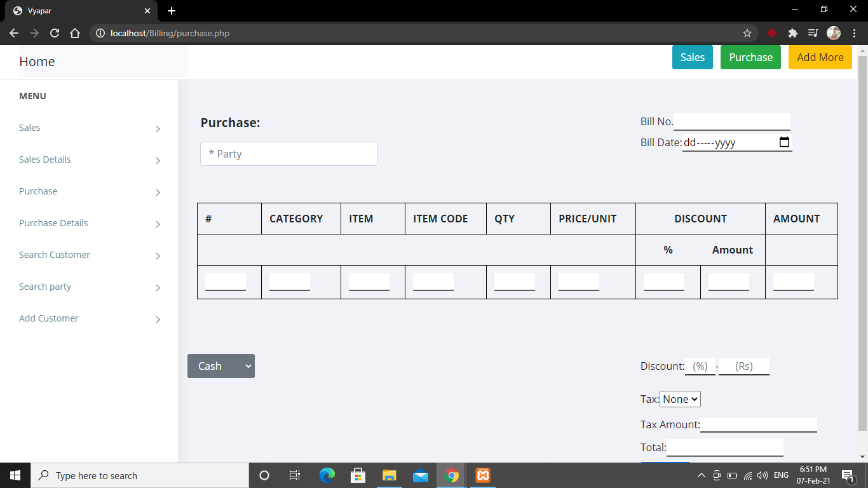Viewport: 868px width, 488px height.
Task: Click the Bill No. input field
Action: (x=732, y=121)
